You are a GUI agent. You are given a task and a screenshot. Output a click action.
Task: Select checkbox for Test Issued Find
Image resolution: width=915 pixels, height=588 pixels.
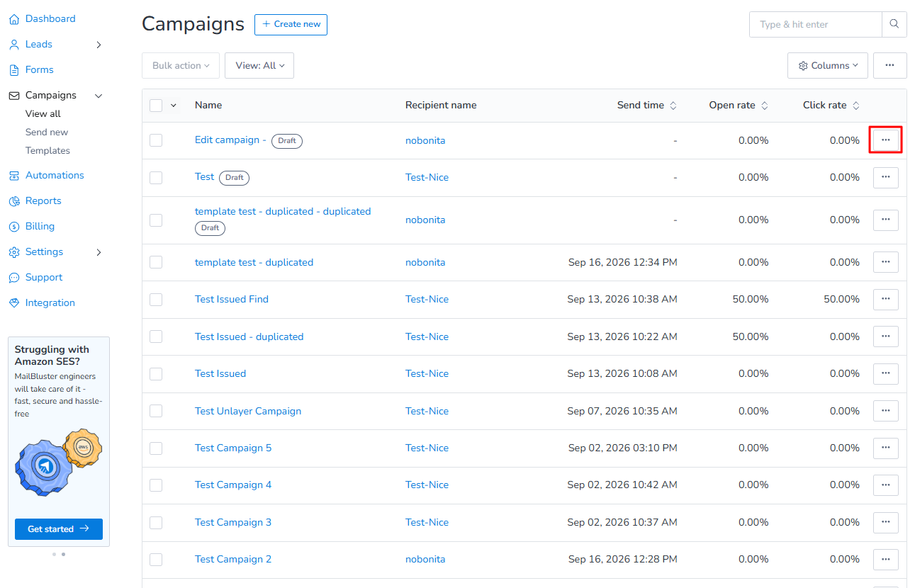click(156, 300)
